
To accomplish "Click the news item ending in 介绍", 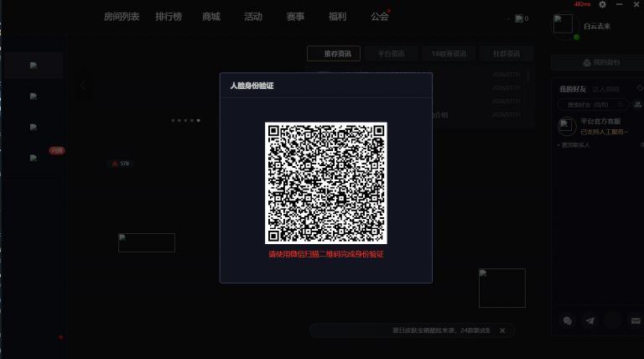I will click(x=439, y=115).
